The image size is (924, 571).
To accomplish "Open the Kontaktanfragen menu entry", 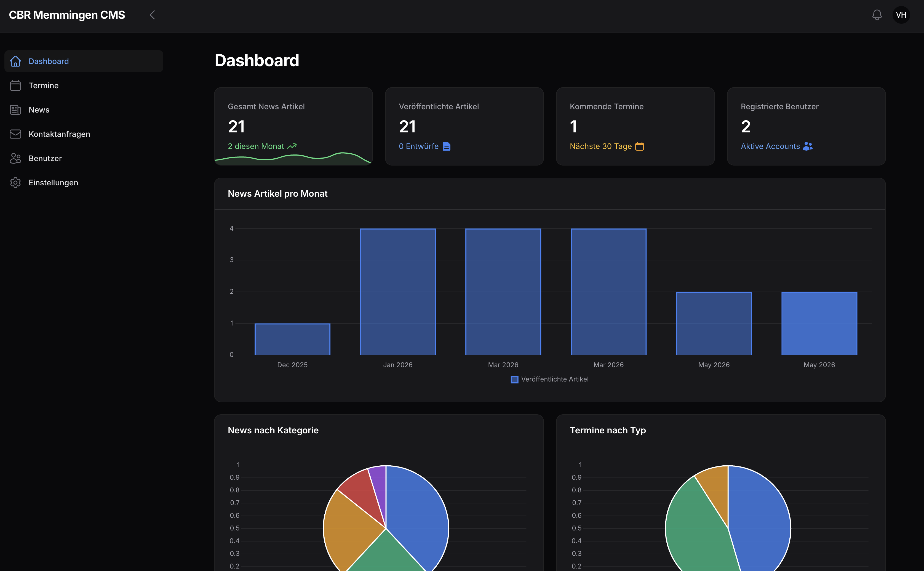I will click(x=84, y=134).
